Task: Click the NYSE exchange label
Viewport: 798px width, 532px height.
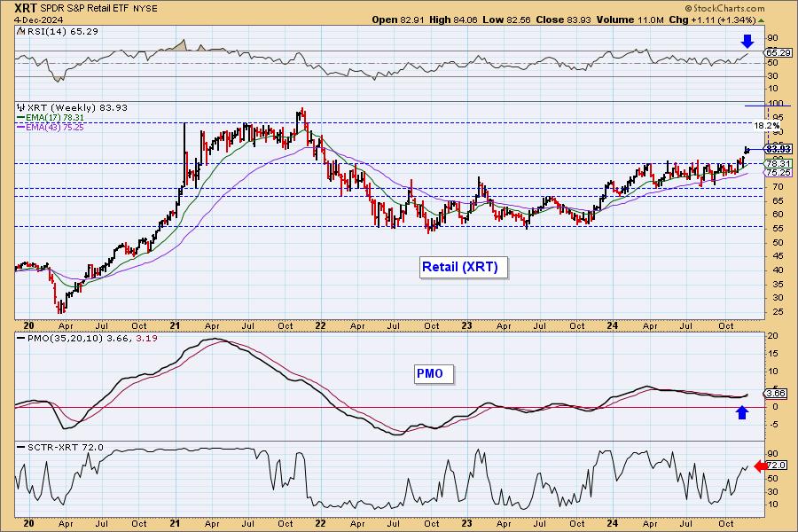Action: [x=147, y=9]
